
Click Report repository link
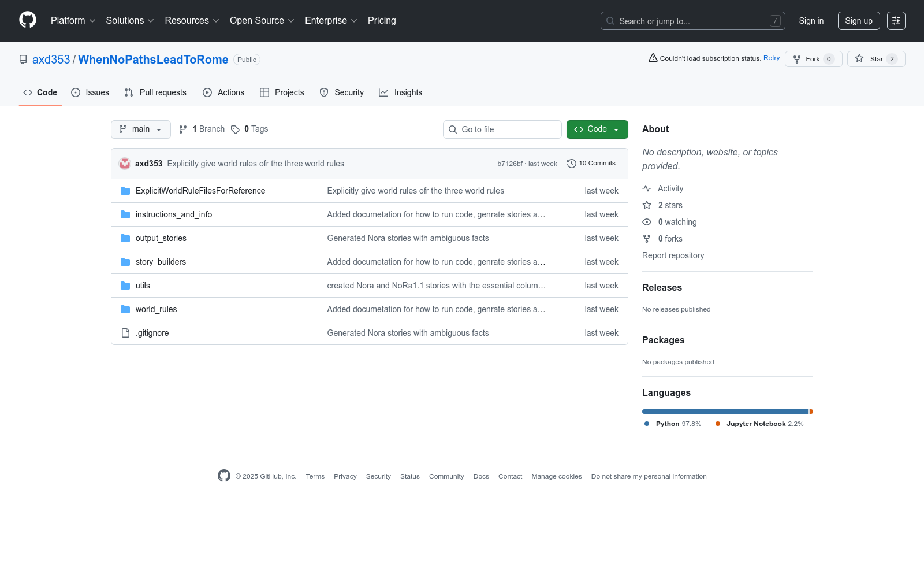(673, 255)
